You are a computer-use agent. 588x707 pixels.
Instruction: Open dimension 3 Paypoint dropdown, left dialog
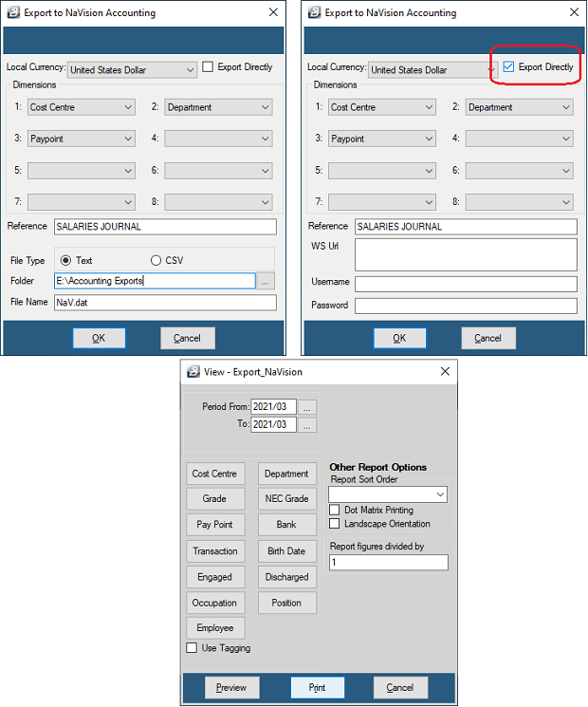[x=82, y=139]
